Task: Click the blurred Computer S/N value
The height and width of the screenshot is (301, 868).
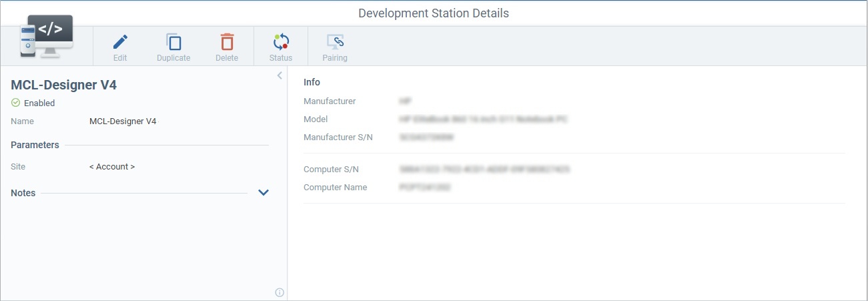Action: [484, 170]
